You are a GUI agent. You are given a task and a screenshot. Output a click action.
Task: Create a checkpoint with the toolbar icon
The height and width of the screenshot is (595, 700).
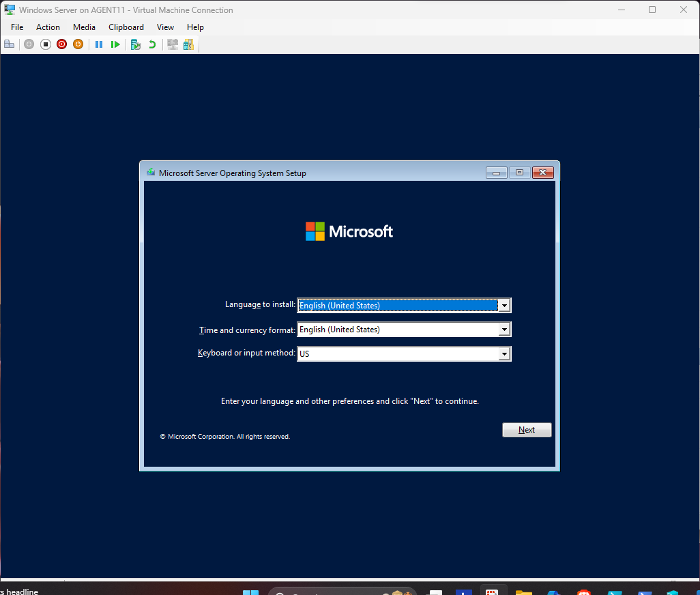[x=136, y=44]
